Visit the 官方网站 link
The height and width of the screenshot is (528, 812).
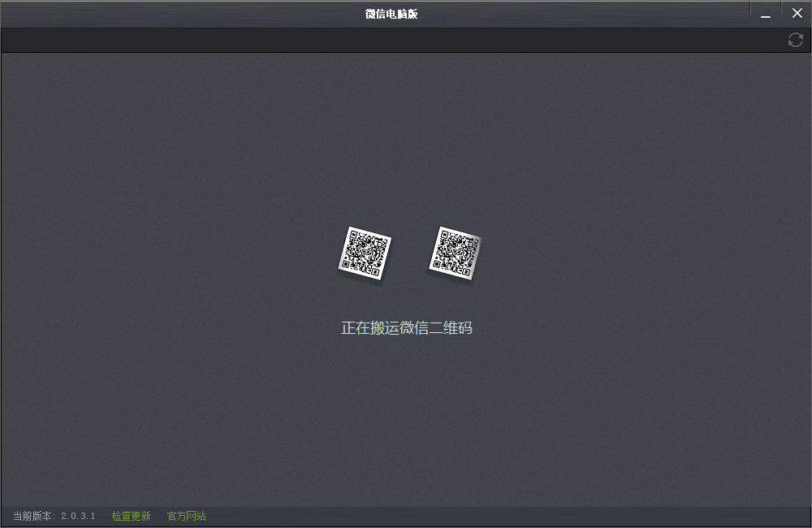point(187,516)
